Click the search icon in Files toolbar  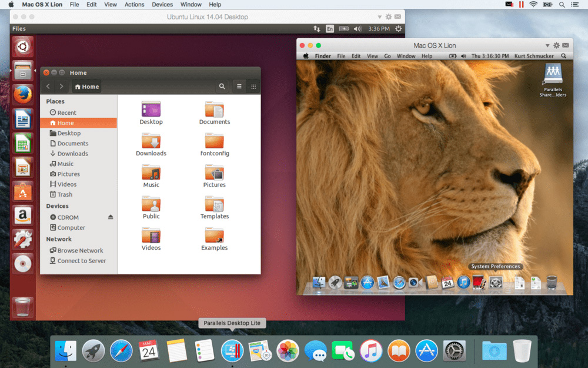222,87
